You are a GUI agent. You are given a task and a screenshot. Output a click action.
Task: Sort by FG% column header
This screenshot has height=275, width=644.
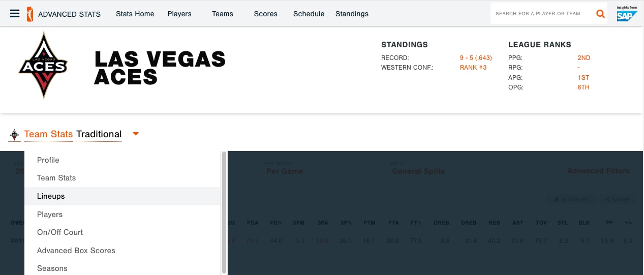point(276,223)
